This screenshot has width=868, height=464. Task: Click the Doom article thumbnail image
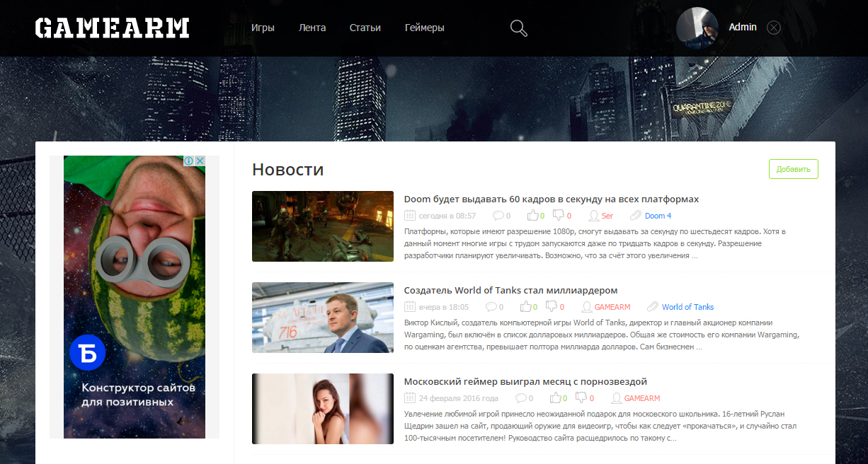(323, 226)
